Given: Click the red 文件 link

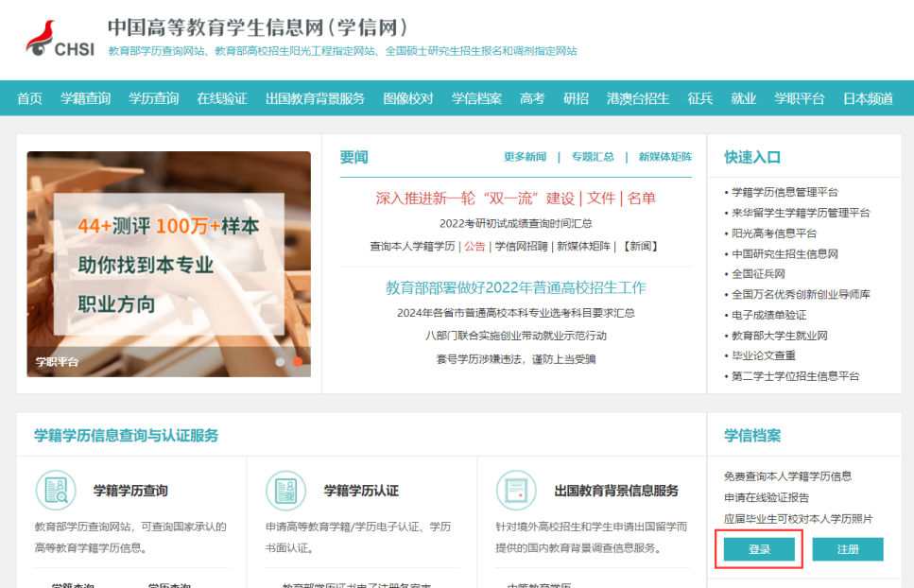Looking at the screenshot, I should (x=601, y=199).
